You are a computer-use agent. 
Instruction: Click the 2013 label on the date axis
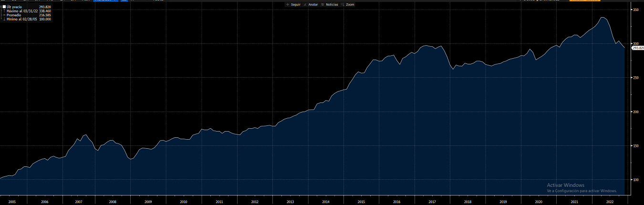click(290, 202)
